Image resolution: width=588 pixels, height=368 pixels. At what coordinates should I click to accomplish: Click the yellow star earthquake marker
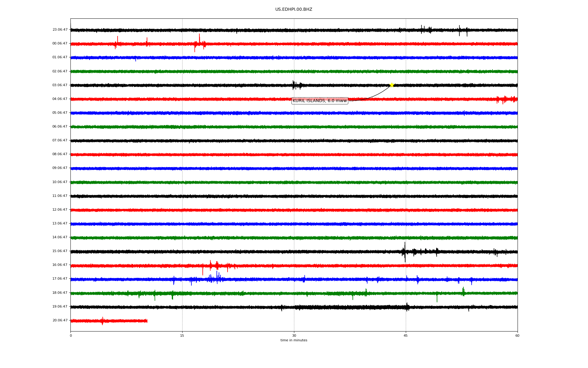(391, 85)
